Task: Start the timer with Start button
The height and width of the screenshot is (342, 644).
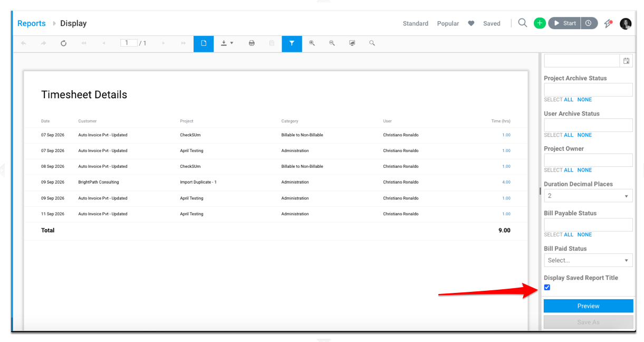Action: click(565, 23)
